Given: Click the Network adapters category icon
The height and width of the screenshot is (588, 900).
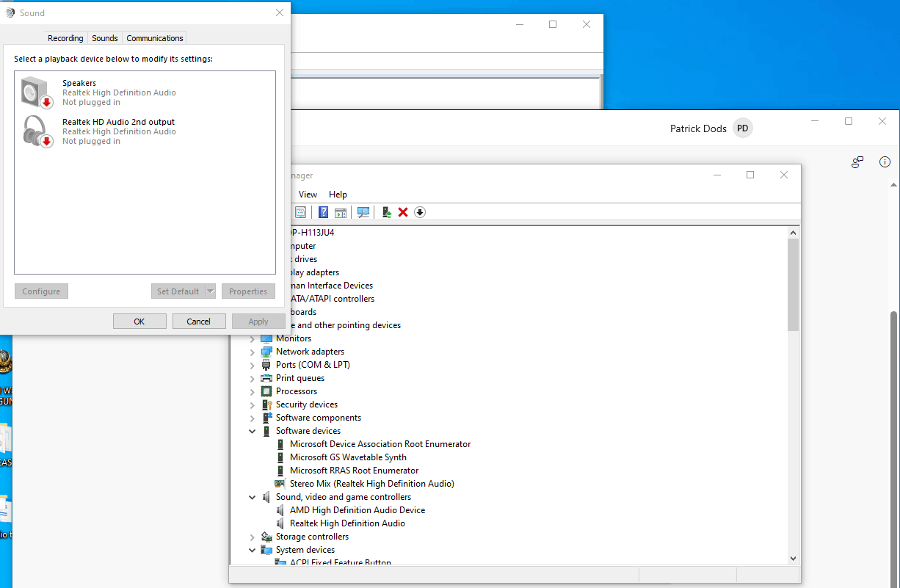Looking at the screenshot, I should point(266,352).
